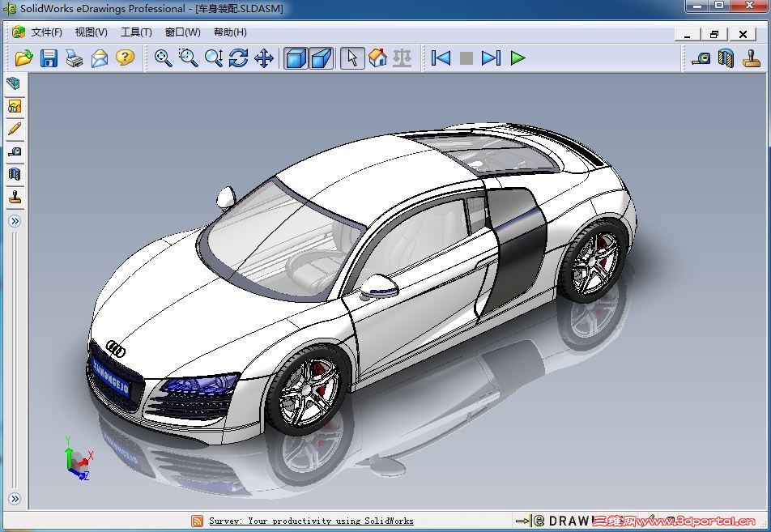The image size is (771, 532).
Task: Open the 帮助(H) menu
Action: click(230, 32)
